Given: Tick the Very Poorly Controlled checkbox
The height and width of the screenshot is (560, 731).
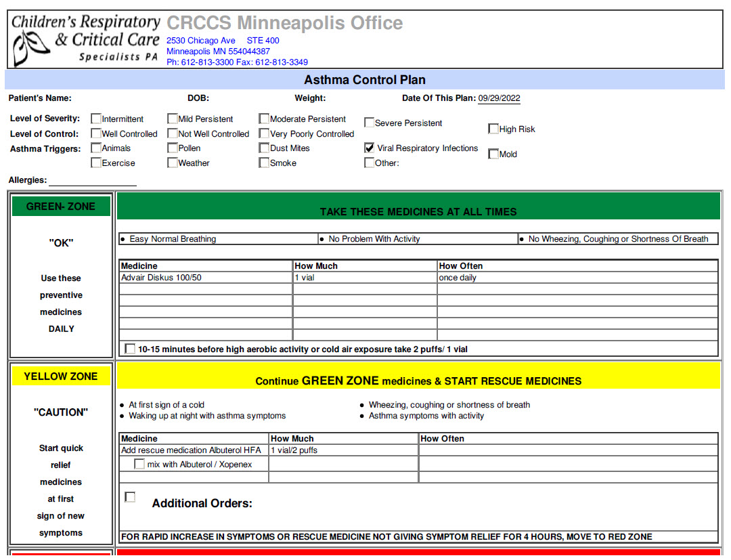Looking at the screenshot, I should [x=264, y=134].
